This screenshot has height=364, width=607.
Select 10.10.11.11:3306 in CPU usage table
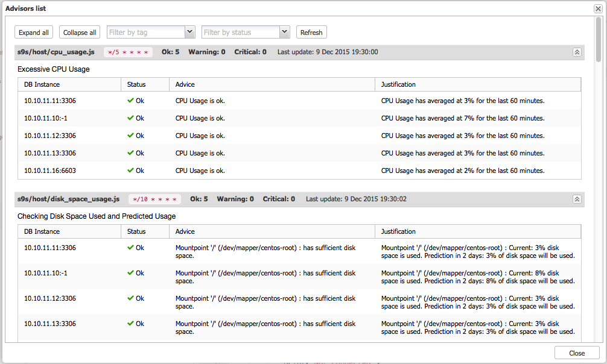point(50,101)
